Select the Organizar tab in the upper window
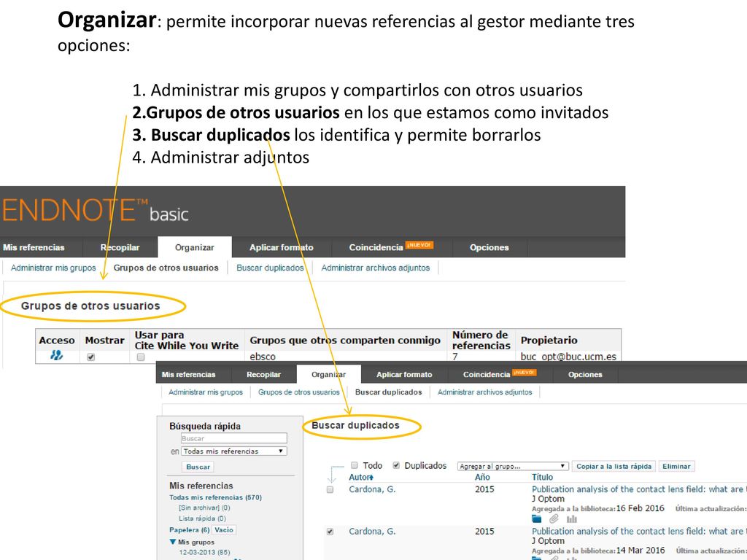 [194, 248]
